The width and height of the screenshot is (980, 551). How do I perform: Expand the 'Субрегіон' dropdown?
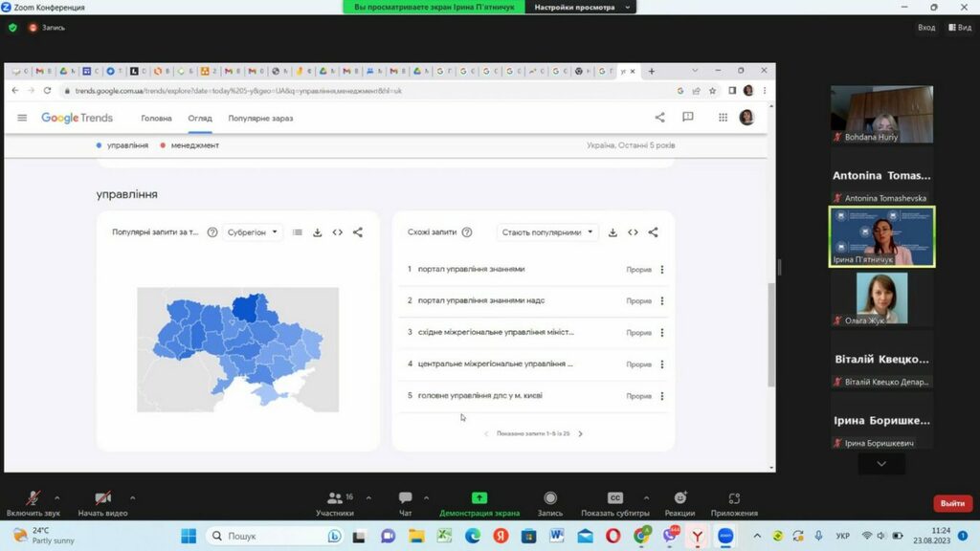[253, 232]
